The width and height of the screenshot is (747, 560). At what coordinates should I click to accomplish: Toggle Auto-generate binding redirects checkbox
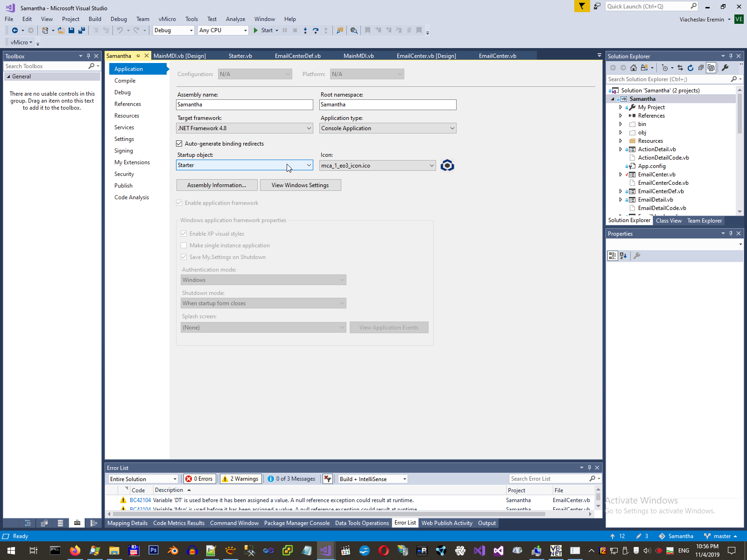(179, 144)
